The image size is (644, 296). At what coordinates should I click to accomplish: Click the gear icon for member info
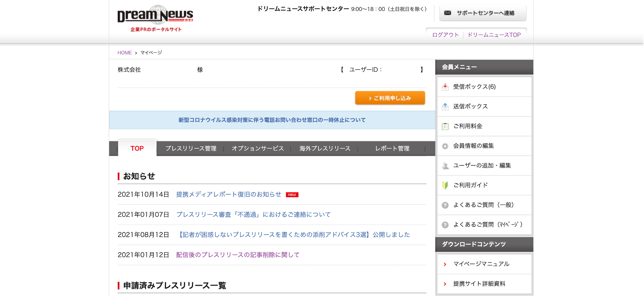point(445,146)
